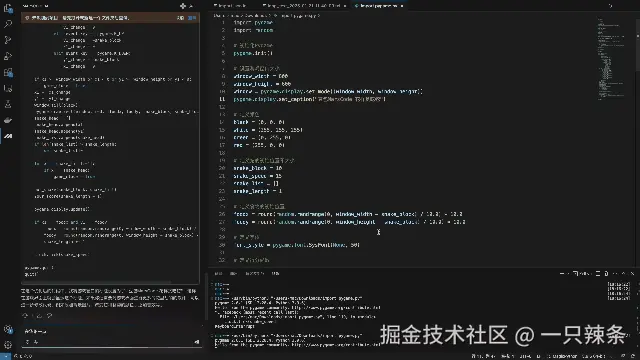Click the third tab of the bottom panel
This screenshot has width=640, height=360.
254,273
